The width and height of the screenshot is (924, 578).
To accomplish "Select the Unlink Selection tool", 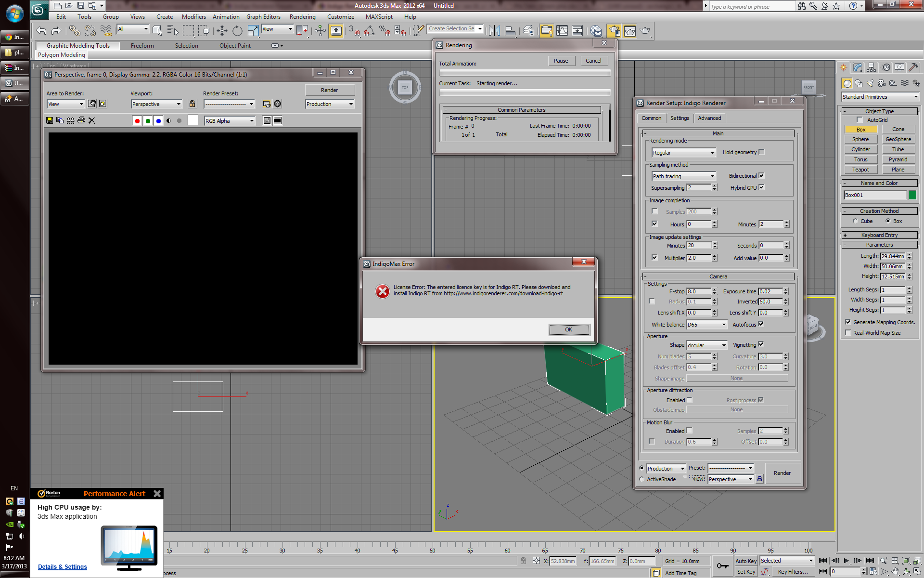I will click(x=90, y=31).
